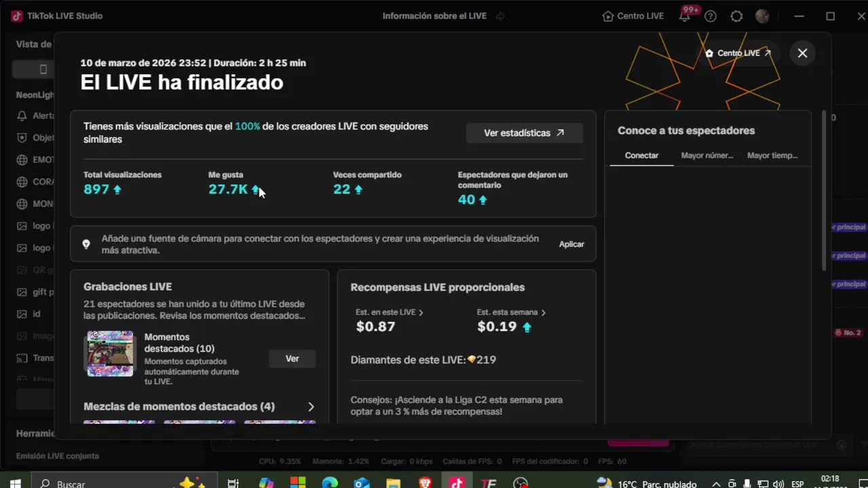868x488 pixels.
Task: Click the Conoce a tus espectadores heading
Action: [x=686, y=131]
